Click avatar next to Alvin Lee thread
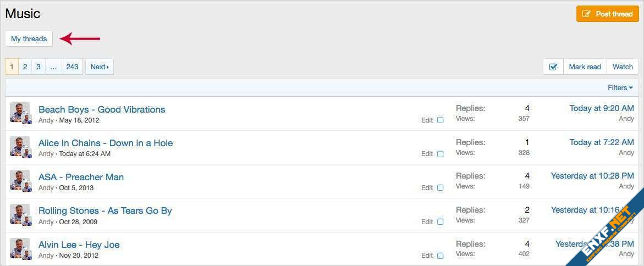Screen dimensions: 644x266 click(20, 248)
